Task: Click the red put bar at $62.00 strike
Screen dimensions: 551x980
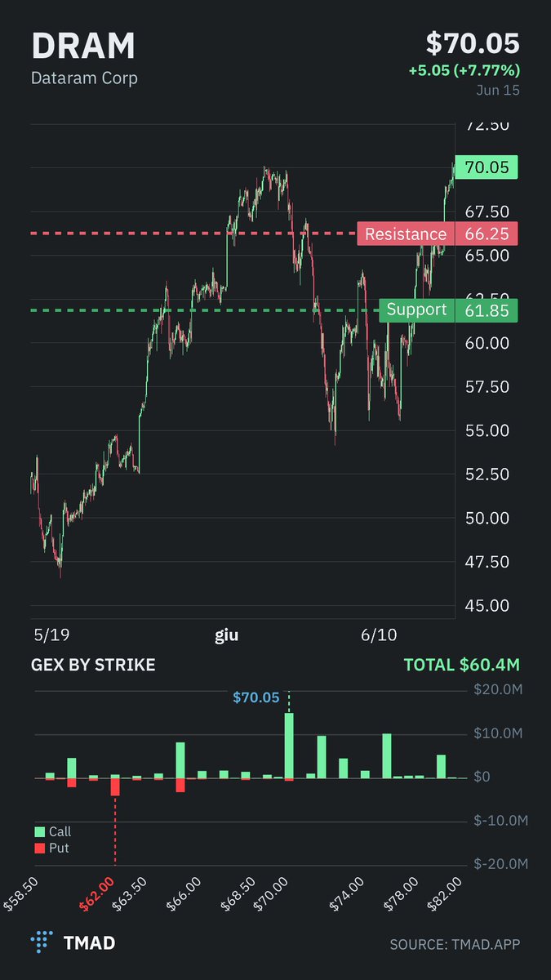Action: point(115,787)
